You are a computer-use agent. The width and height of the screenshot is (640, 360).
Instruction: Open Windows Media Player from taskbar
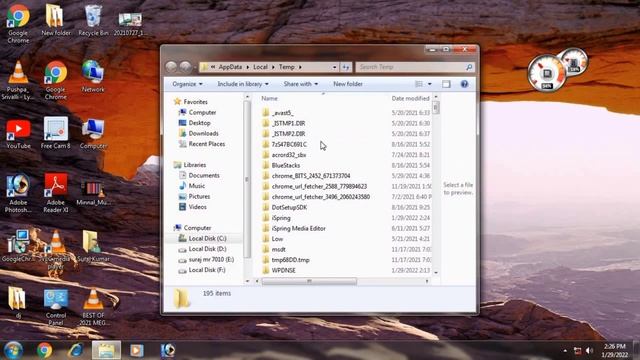pos(137,350)
